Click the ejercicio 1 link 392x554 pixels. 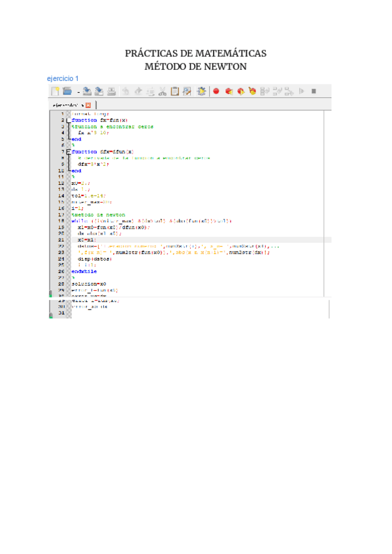62,78
